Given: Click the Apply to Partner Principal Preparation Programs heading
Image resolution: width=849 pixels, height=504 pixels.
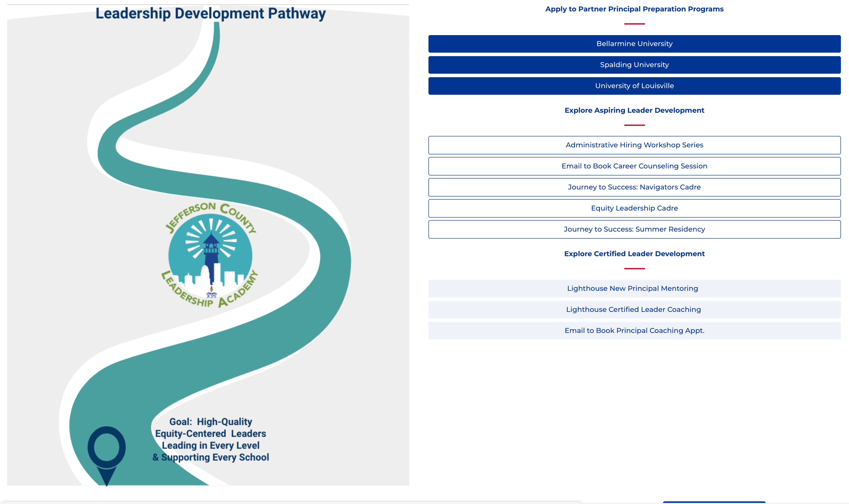Looking at the screenshot, I should click(x=634, y=9).
